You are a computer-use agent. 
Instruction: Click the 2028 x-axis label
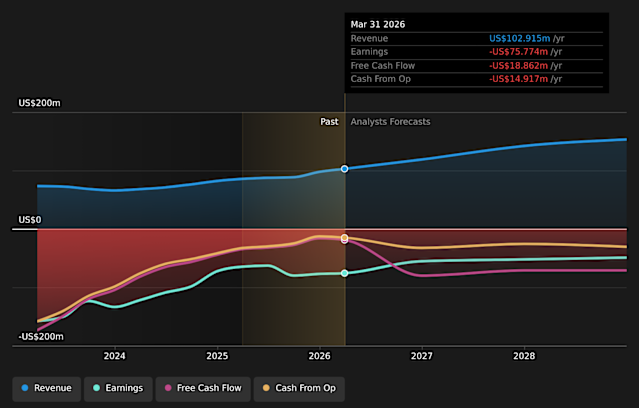click(x=524, y=356)
